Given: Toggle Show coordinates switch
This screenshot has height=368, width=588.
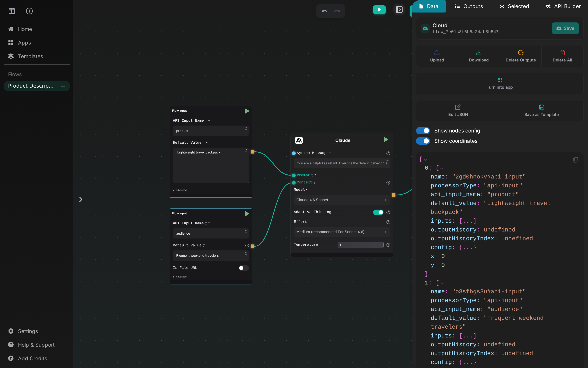Looking at the screenshot, I should point(423,141).
